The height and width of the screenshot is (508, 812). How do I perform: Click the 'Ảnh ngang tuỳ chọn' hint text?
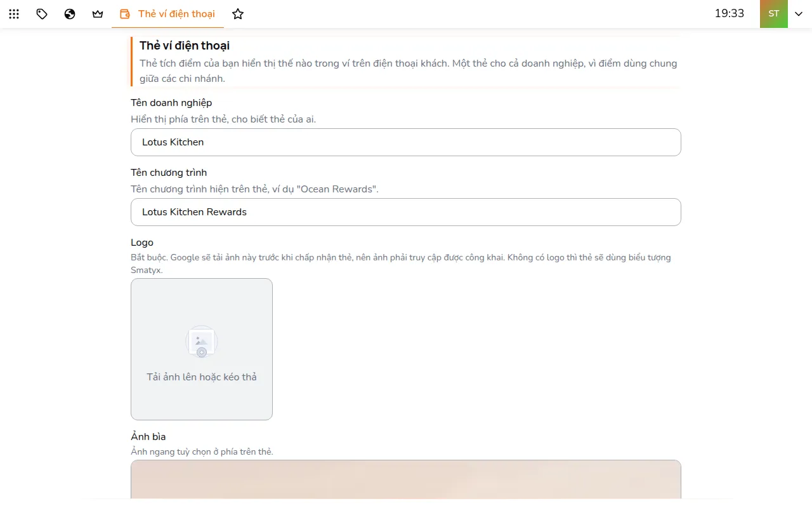(202, 451)
